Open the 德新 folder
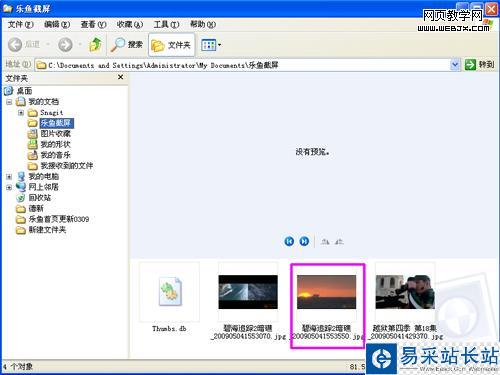 36,208
